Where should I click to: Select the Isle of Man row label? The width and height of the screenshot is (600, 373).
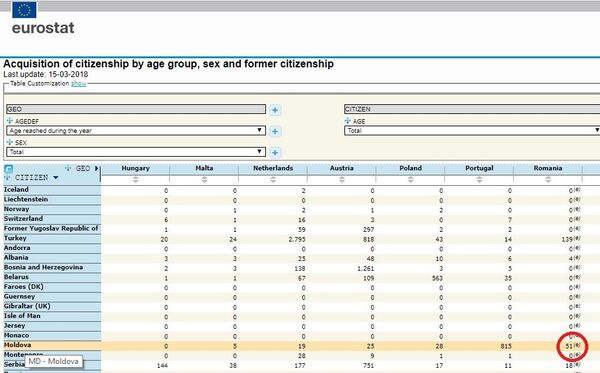pyautogui.click(x=22, y=316)
